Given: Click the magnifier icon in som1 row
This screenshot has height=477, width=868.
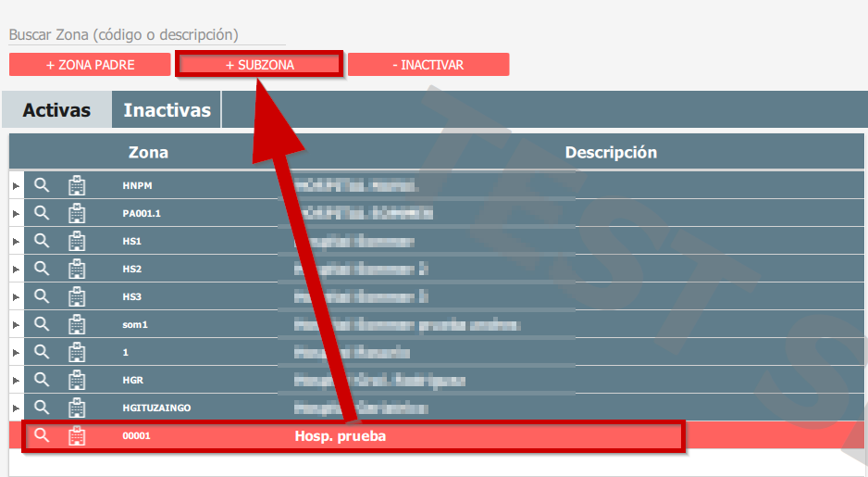Looking at the screenshot, I should coord(41,324).
